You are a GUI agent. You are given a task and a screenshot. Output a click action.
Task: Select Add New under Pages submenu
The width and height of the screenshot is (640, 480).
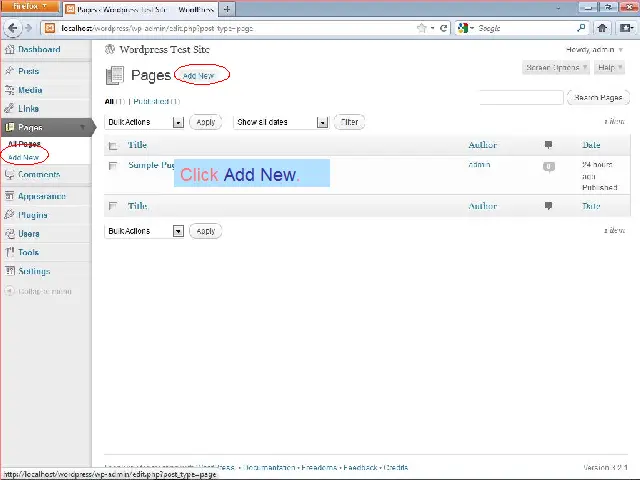click(24, 158)
